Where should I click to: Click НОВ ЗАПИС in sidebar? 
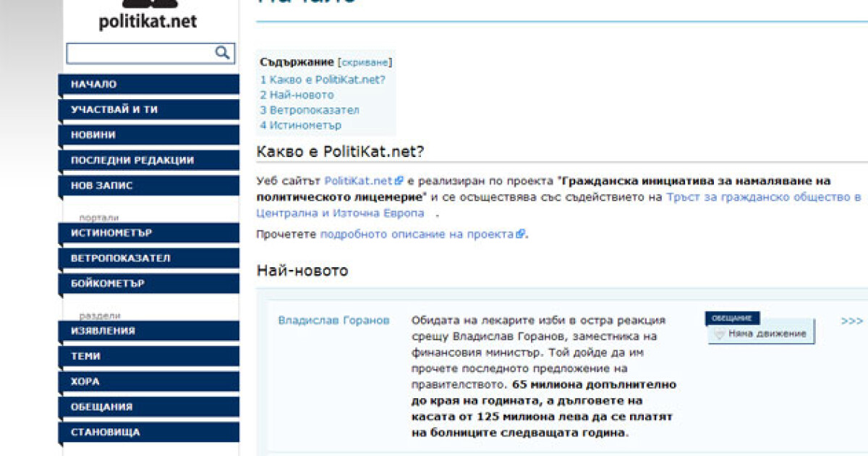[x=148, y=186]
